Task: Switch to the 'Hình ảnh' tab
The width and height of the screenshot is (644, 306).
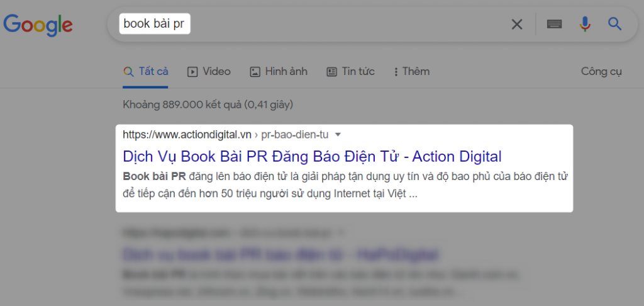Action: click(279, 72)
